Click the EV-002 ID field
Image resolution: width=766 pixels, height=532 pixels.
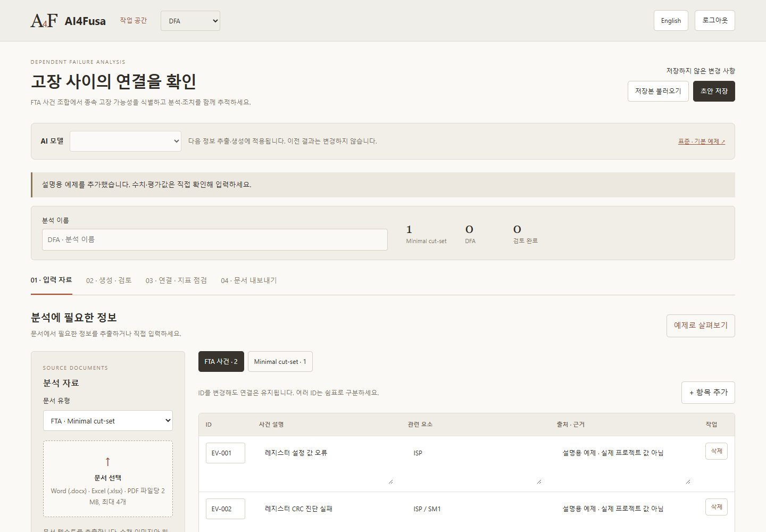click(x=226, y=509)
